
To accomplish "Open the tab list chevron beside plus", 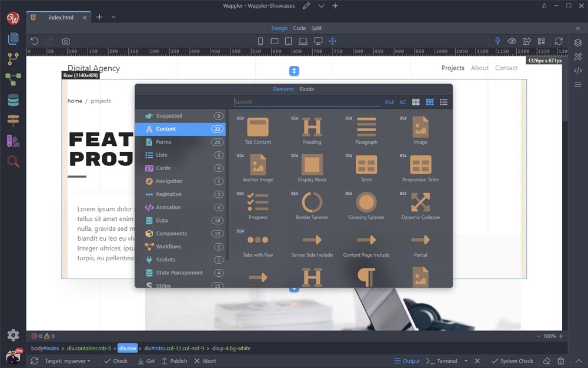I will [113, 17].
